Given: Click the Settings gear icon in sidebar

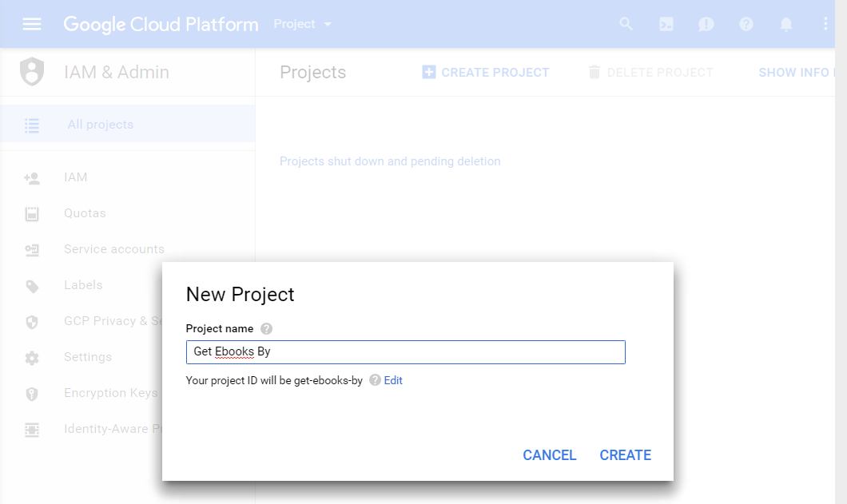Looking at the screenshot, I should [32, 357].
